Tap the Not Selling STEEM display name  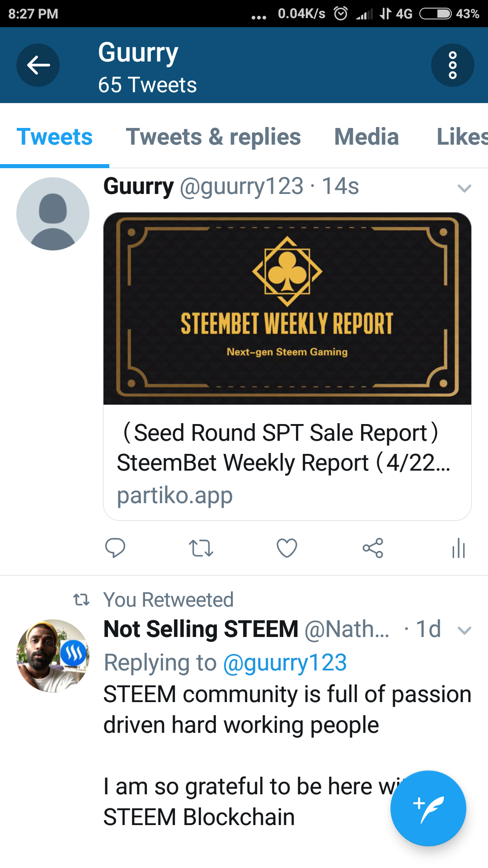click(201, 629)
